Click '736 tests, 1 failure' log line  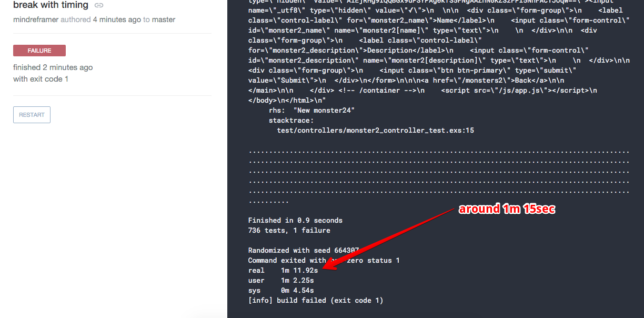pos(289,231)
